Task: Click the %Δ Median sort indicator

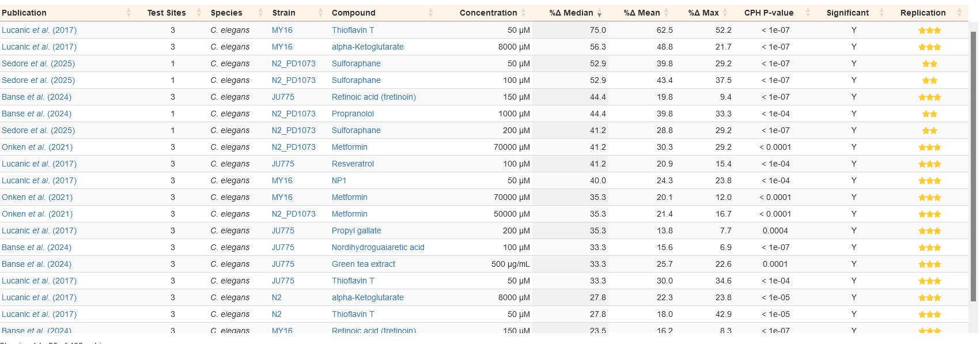Action: pos(599,13)
